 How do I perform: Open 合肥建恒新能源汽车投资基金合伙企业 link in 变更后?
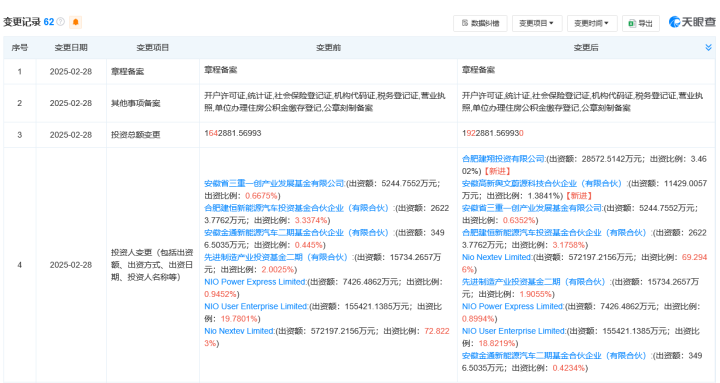(x=554, y=232)
